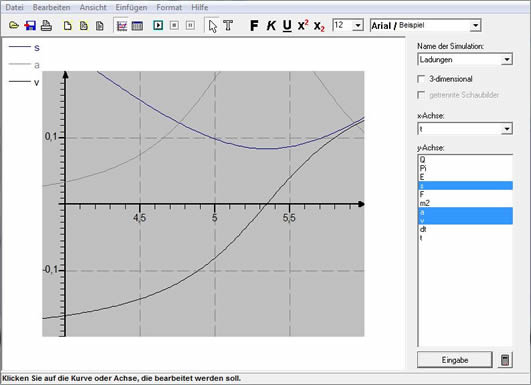Click the third document page icon
Image resolution: width=531 pixels, height=385 pixels.
tap(100, 25)
